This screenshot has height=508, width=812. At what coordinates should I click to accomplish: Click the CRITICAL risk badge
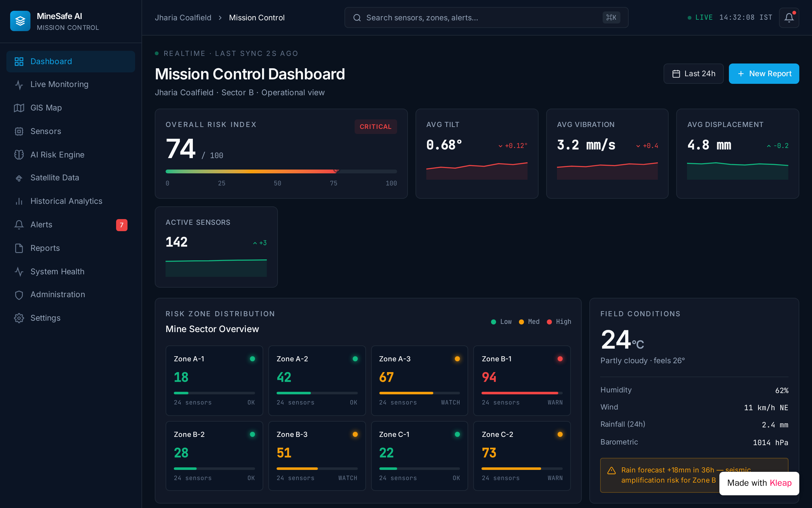376,127
